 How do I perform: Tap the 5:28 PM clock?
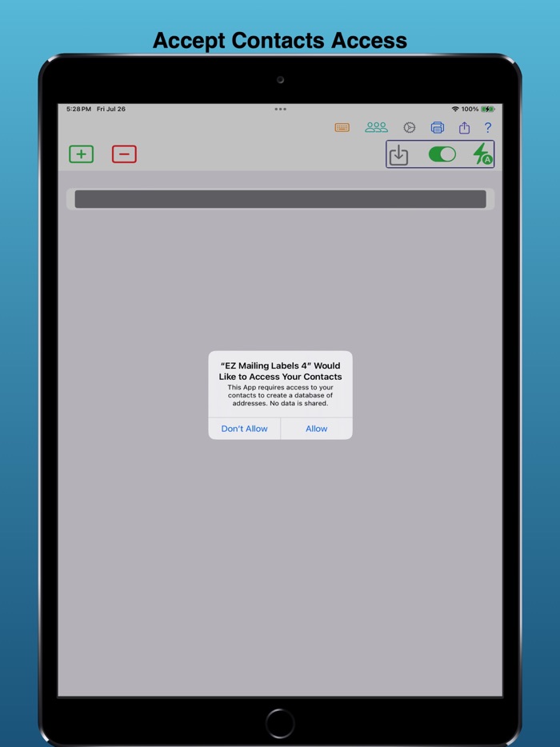coord(78,109)
